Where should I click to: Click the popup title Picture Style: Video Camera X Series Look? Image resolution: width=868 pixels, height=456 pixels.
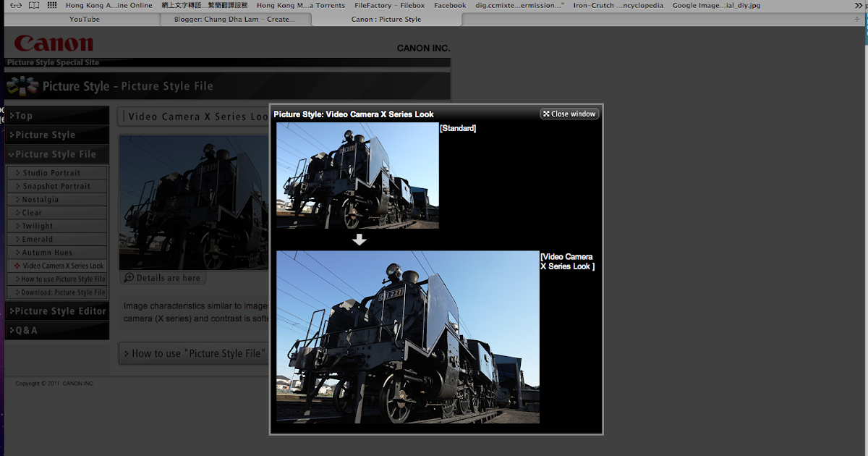click(x=354, y=114)
